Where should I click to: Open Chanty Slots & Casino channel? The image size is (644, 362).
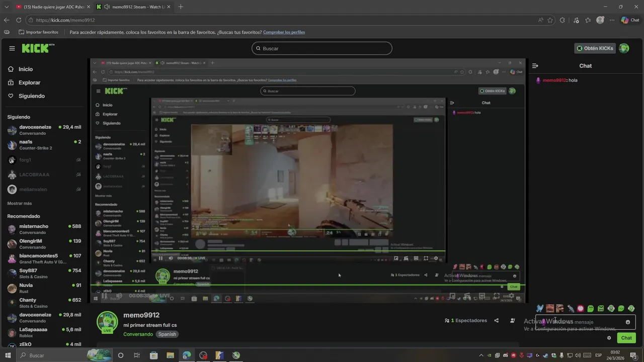44,303
